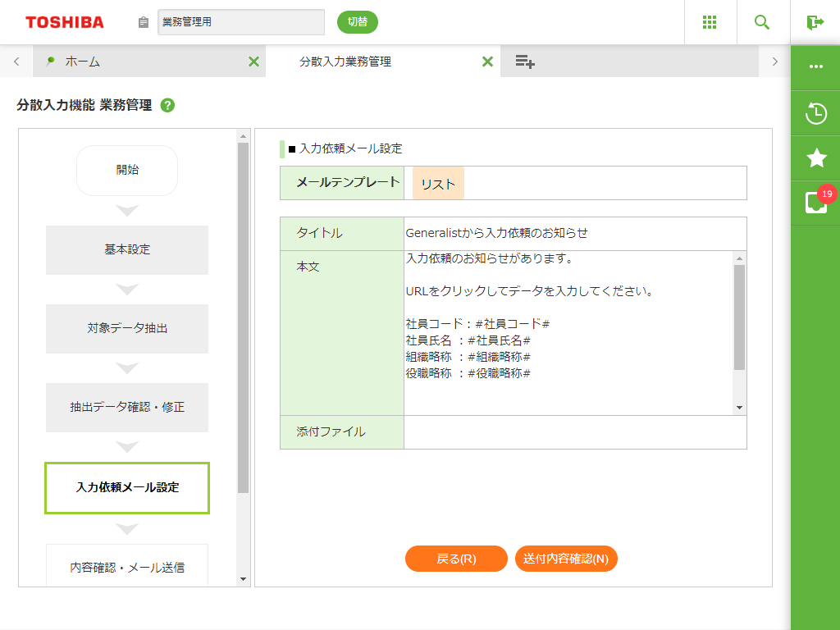
Task: Click the 切替 switch button
Action: click(357, 22)
